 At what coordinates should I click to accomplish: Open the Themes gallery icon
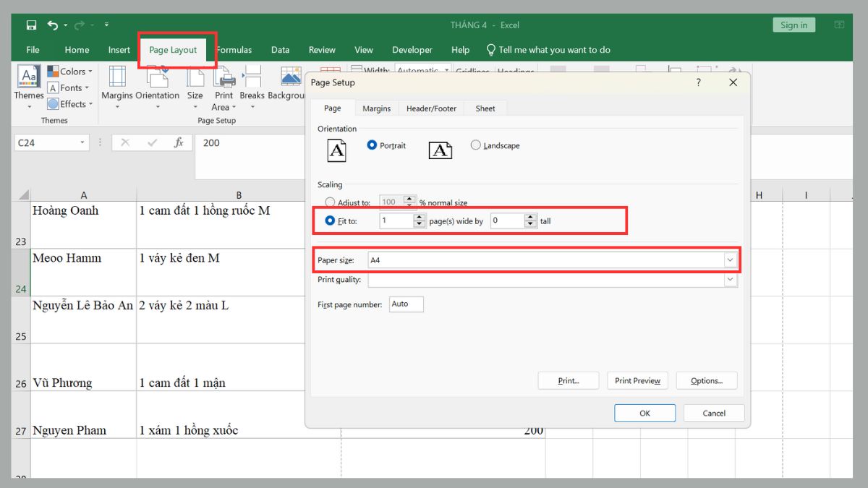coord(29,77)
